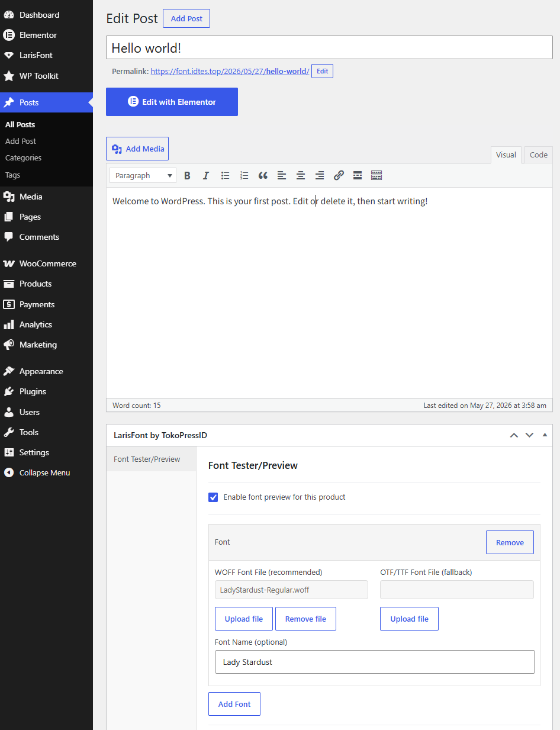Viewport: 560px width, 730px height.
Task: Toggle bold formatting in editor toolbar
Action: pyautogui.click(x=187, y=175)
